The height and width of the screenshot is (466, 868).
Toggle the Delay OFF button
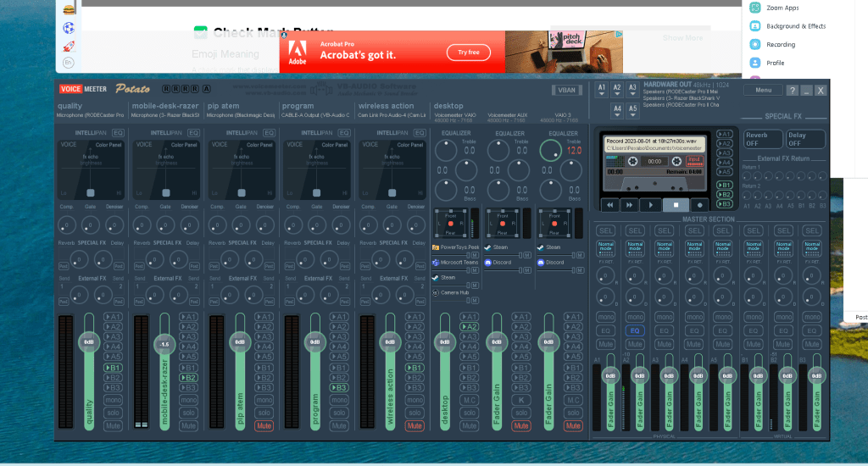coord(805,139)
